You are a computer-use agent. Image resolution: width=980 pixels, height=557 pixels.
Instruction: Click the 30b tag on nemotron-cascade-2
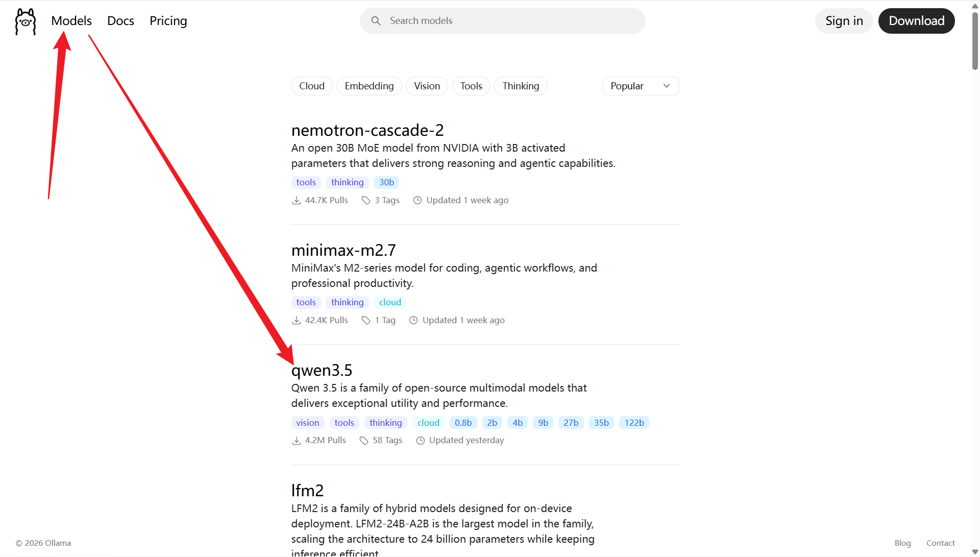click(386, 182)
